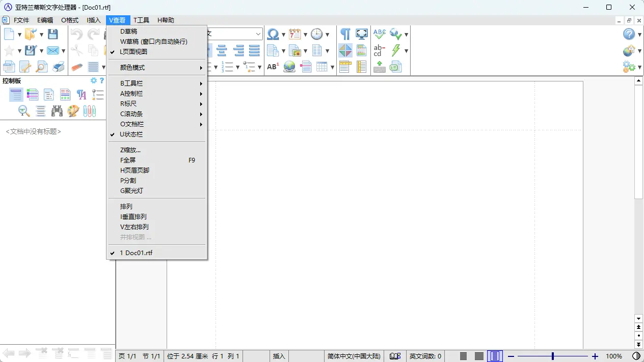Open Print Preview magnifier icon
Image resolution: width=644 pixels, height=362 pixels.
(x=42, y=67)
